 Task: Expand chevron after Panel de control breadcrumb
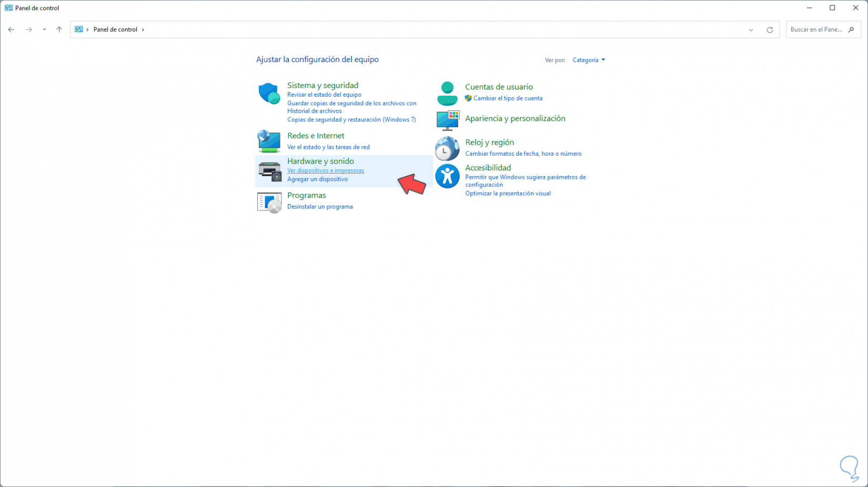pyautogui.click(x=143, y=29)
